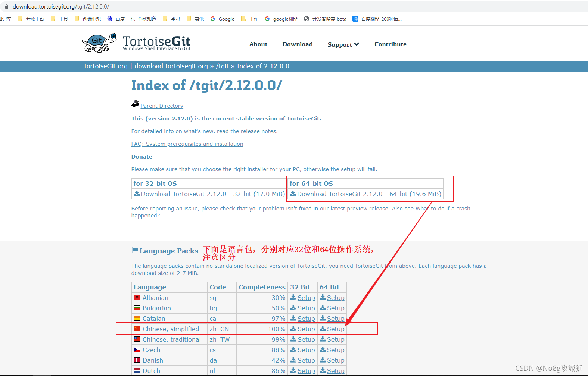Select the Completeness column header
Screen dimensions: 588x376
click(x=262, y=287)
